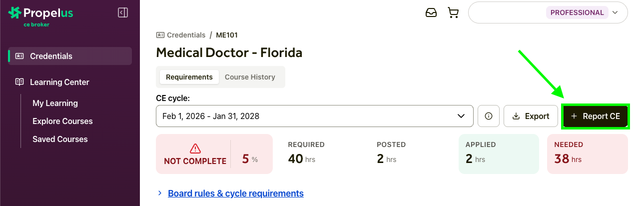Go to My Learning in sidebar
644x206 pixels.
55,103
